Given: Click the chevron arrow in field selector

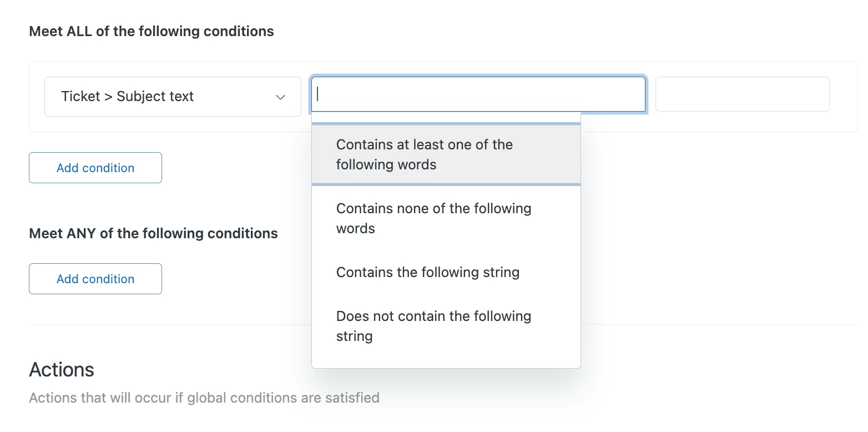Looking at the screenshot, I should point(281,97).
